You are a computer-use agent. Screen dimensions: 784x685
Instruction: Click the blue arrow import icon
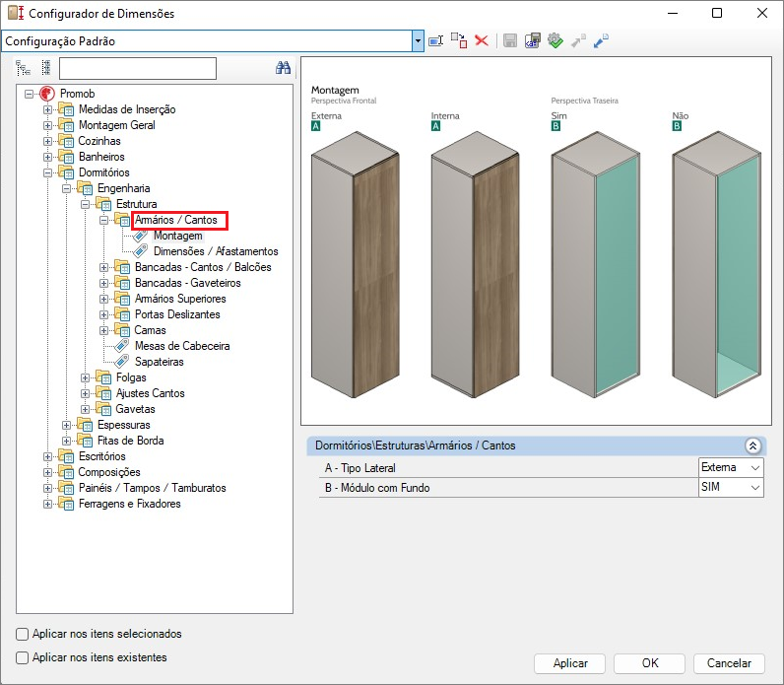point(601,40)
